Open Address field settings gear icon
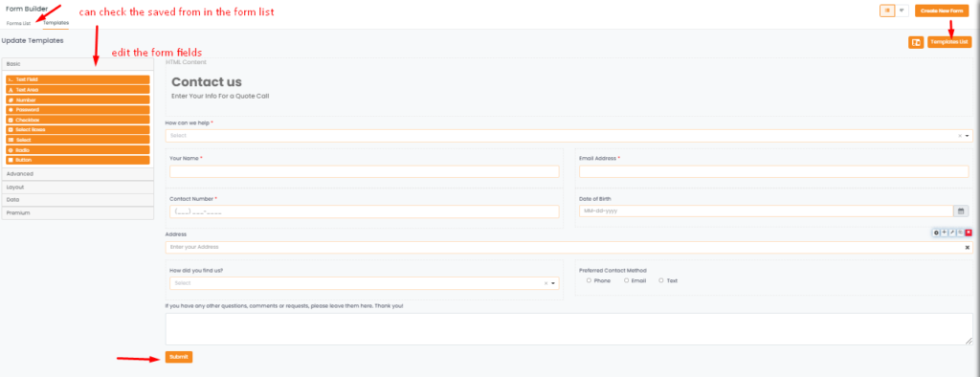 coord(936,233)
